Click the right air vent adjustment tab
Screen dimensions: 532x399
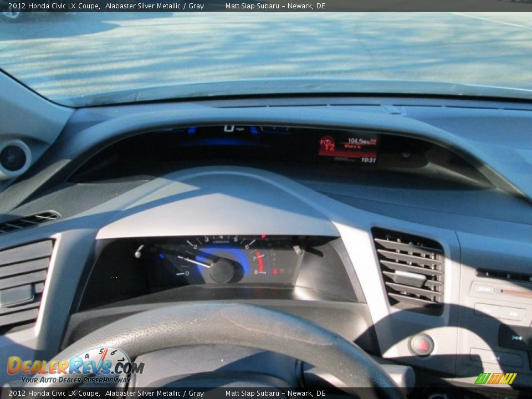point(409,278)
